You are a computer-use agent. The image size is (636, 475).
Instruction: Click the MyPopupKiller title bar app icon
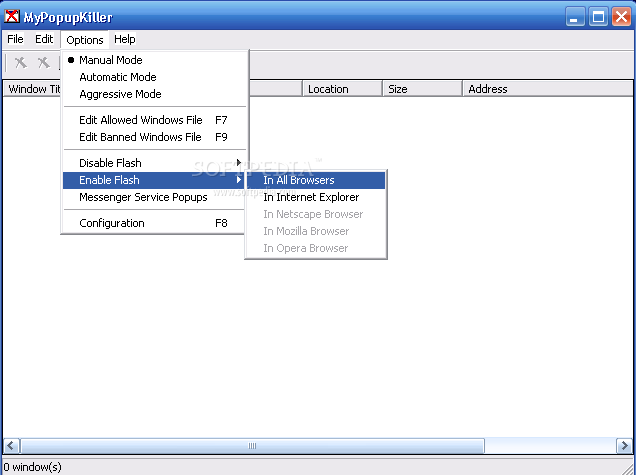(12, 17)
